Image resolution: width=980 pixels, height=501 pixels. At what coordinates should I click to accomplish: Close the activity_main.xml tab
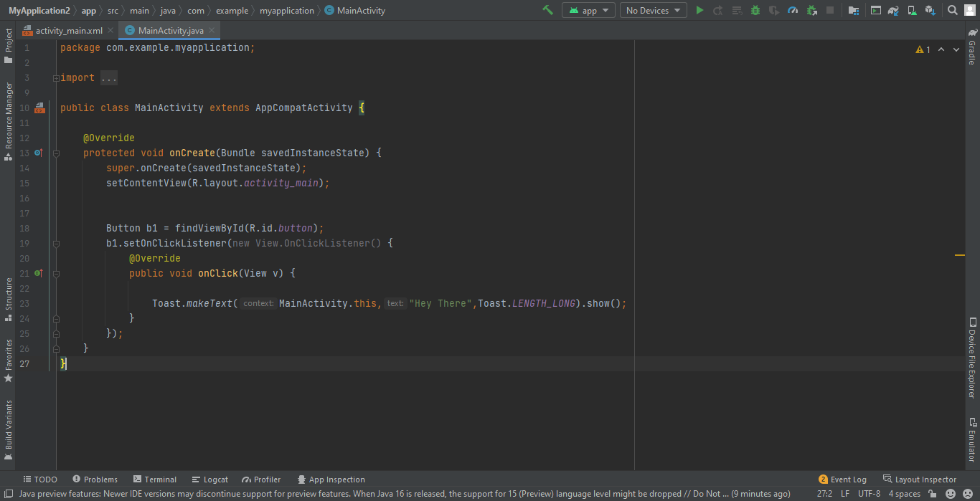(x=110, y=31)
